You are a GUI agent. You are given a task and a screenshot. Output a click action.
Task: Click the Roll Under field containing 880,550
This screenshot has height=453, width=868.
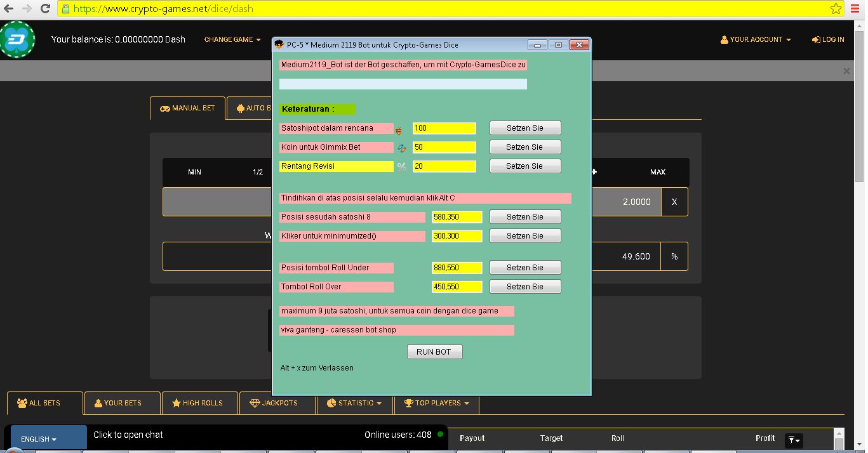point(457,268)
